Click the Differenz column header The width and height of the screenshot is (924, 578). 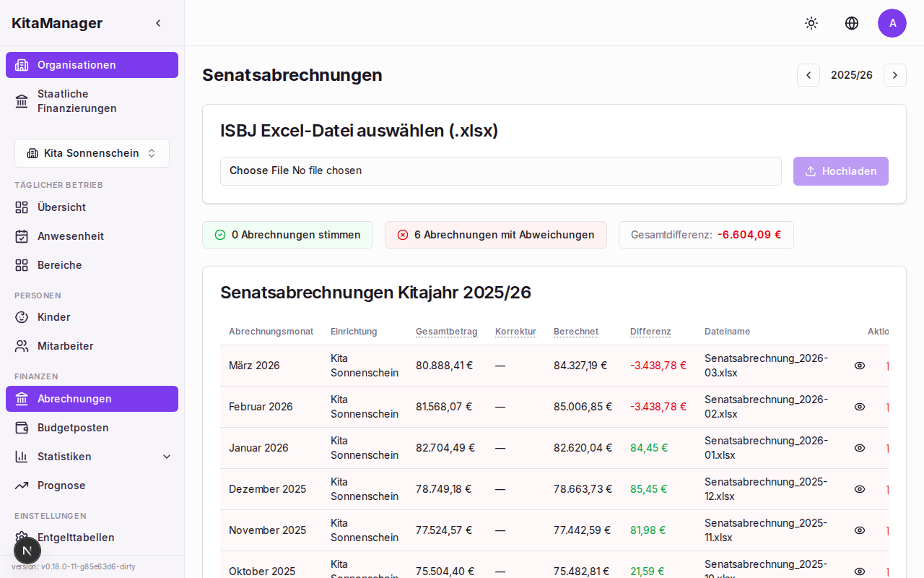(x=650, y=332)
